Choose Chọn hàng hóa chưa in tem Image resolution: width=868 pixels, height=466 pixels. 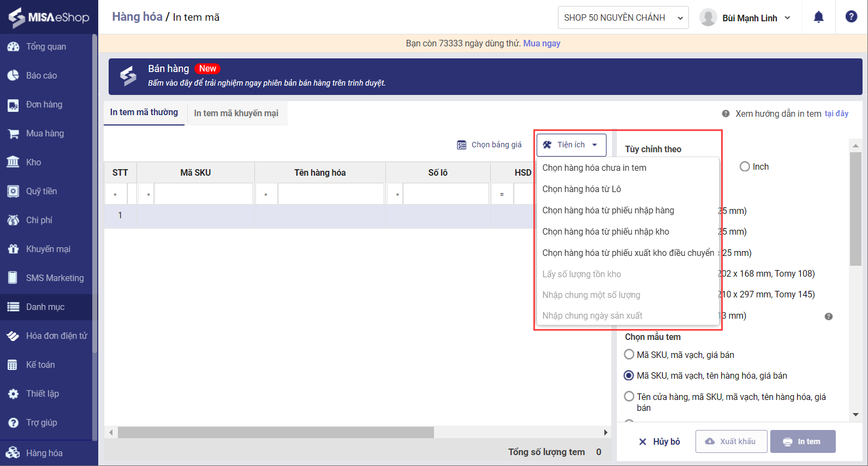click(628, 168)
